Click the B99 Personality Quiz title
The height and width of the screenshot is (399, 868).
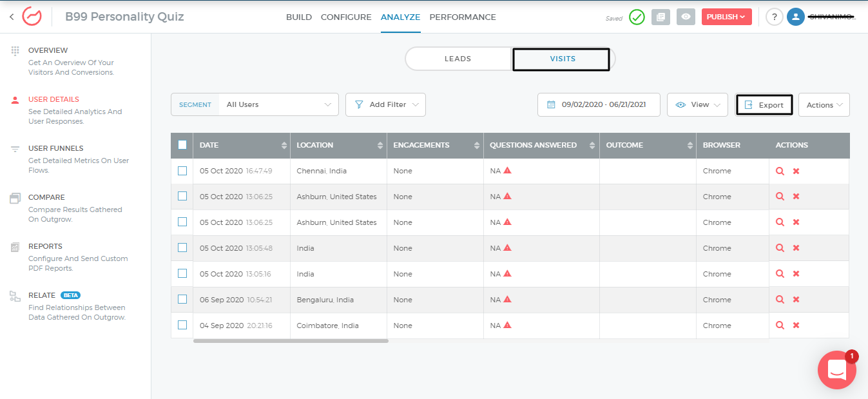click(x=124, y=17)
